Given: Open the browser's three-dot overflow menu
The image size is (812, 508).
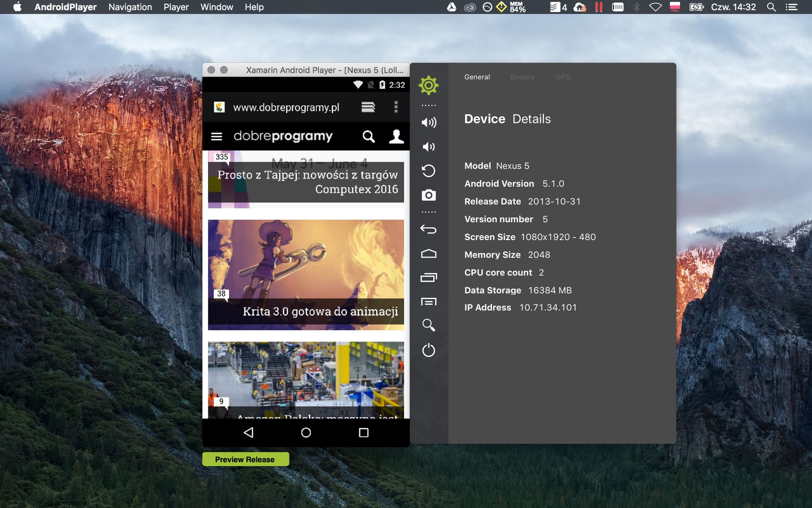Looking at the screenshot, I should click(396, 107).
